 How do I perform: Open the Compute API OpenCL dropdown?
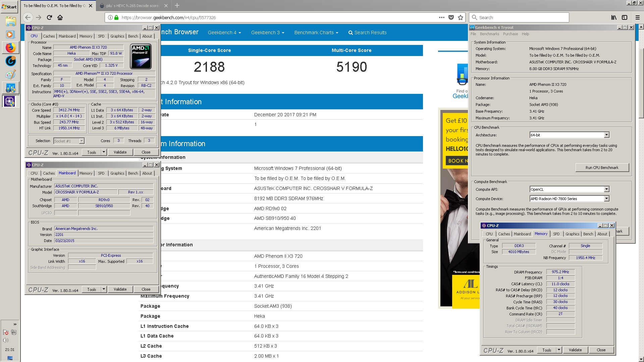tap(569, 189)
